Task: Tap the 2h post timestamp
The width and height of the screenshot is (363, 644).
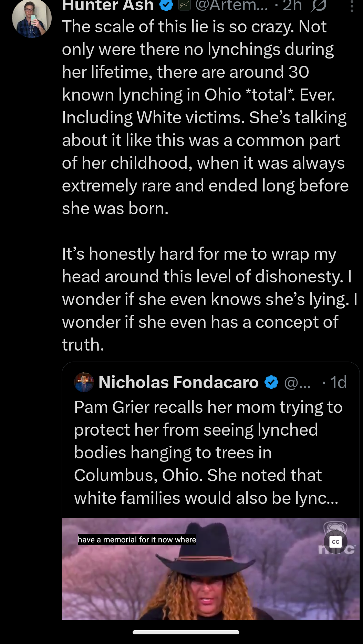Action: (x=292, y=6)
